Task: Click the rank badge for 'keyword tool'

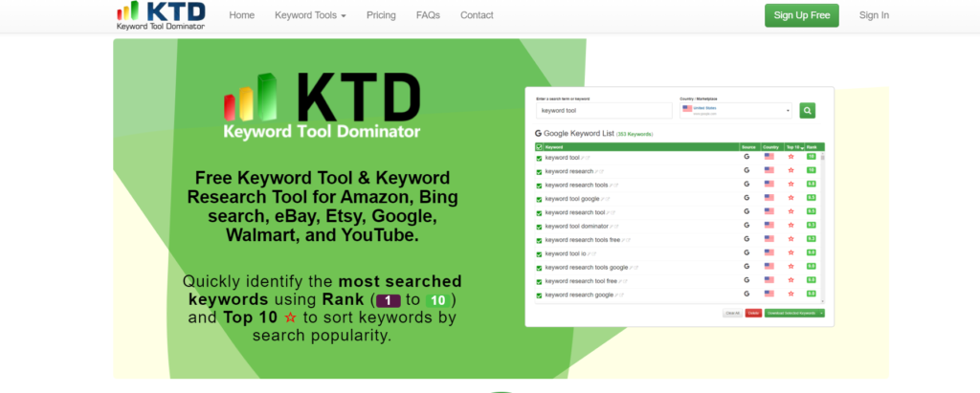Action: click(812, 157)
